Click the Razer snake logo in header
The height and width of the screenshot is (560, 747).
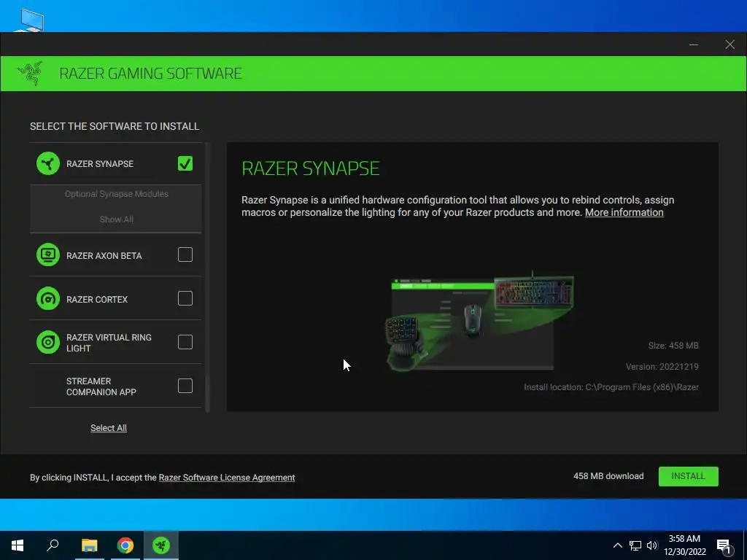click(31, 74)
